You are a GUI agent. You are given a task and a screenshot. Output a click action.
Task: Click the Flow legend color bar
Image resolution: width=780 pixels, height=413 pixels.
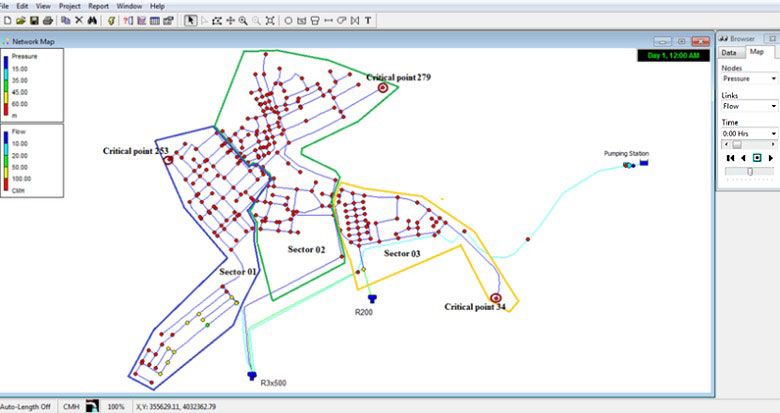coord(6,161)
